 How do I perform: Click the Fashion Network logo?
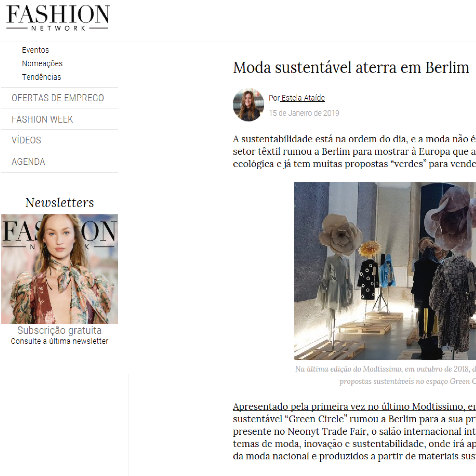click(58, 18)
